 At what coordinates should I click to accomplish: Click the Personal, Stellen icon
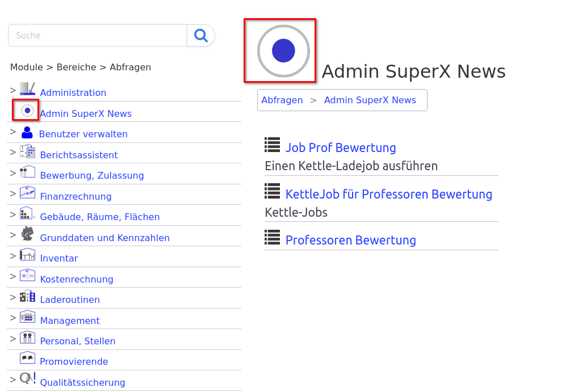click(27, 338)
